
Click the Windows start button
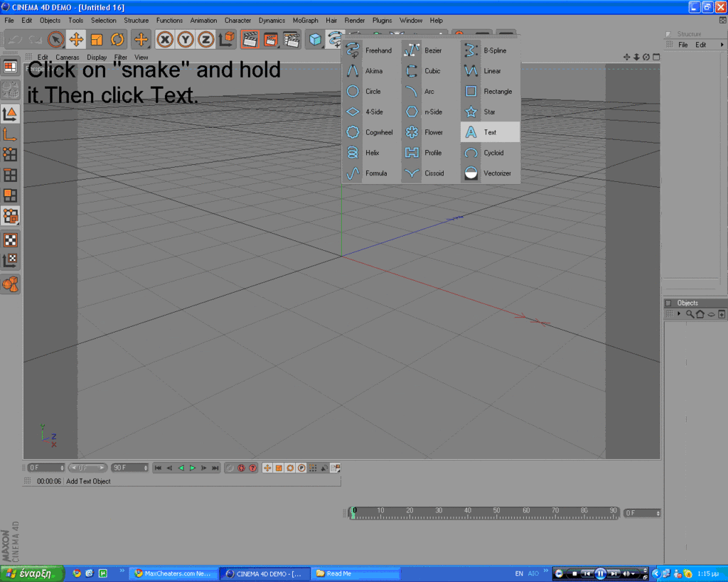coord(32,573)
